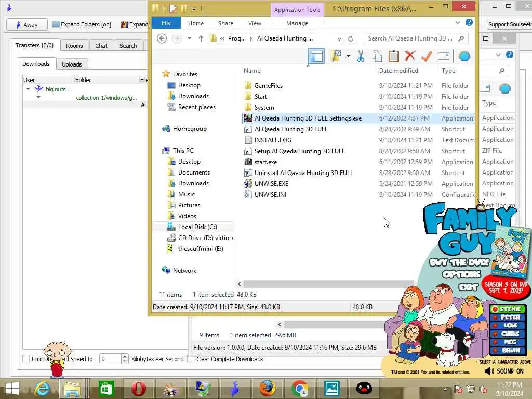Collapse the big nuts user row
The image size is (532, 399).
[28, 89]
